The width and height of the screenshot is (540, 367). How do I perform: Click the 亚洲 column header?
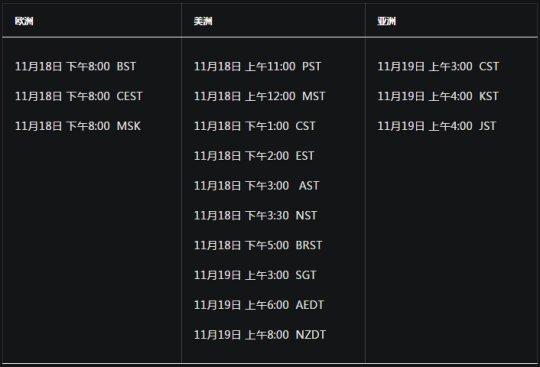[387, 21]
